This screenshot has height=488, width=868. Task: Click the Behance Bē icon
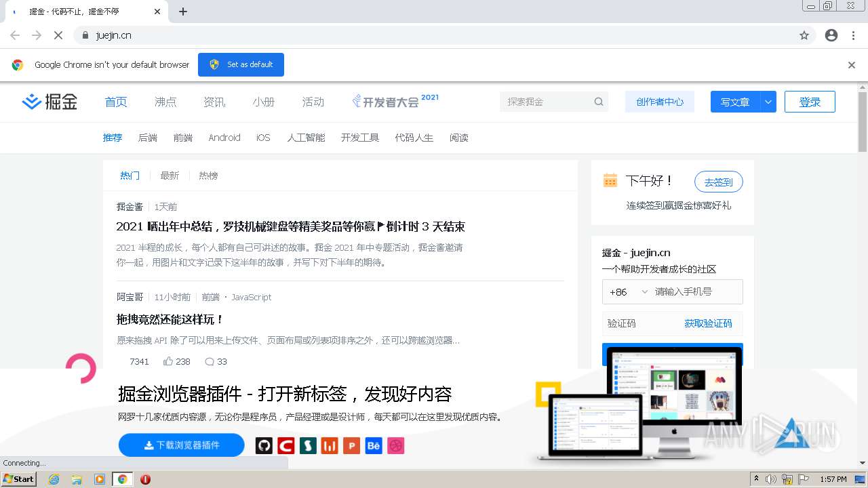point(374,445)
